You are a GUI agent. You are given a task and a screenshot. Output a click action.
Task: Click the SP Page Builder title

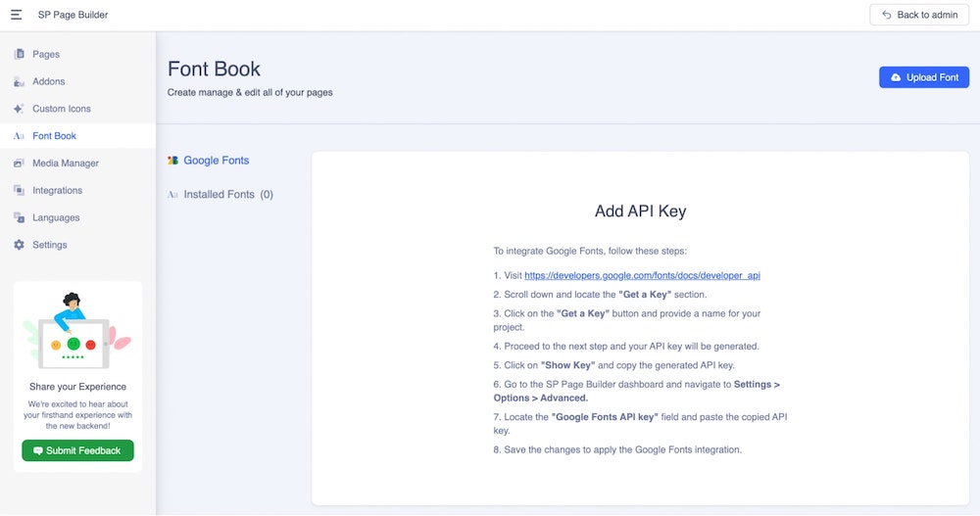click(73, 15)
